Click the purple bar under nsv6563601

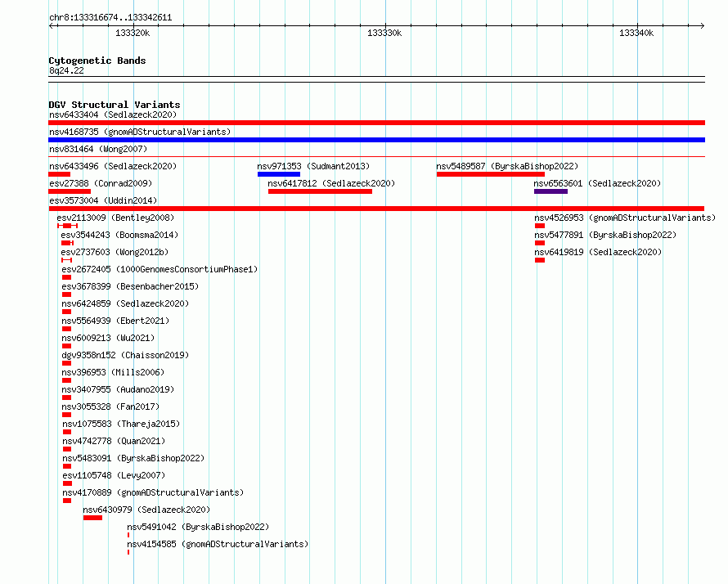coord(550,191)
